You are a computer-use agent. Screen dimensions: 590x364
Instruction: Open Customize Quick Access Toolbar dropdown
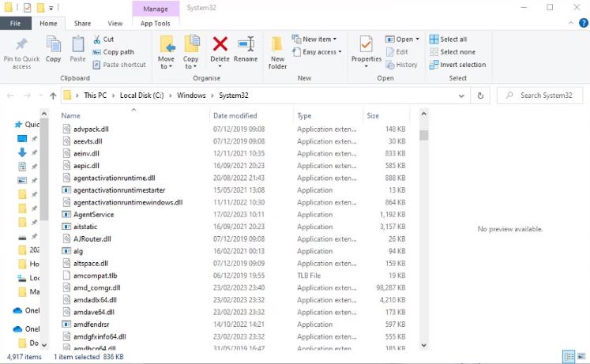pyautogui.click(x=51, y=8)
